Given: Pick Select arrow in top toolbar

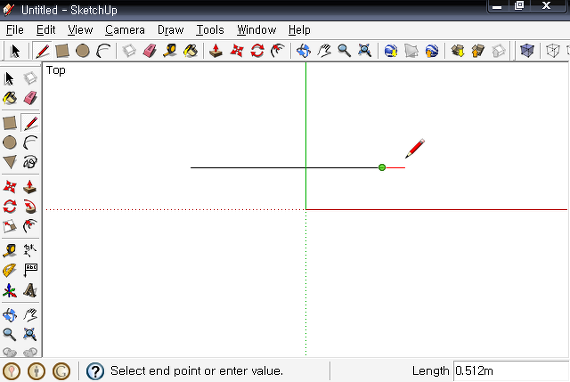Looking at the screenshot, I should [15, 51].
